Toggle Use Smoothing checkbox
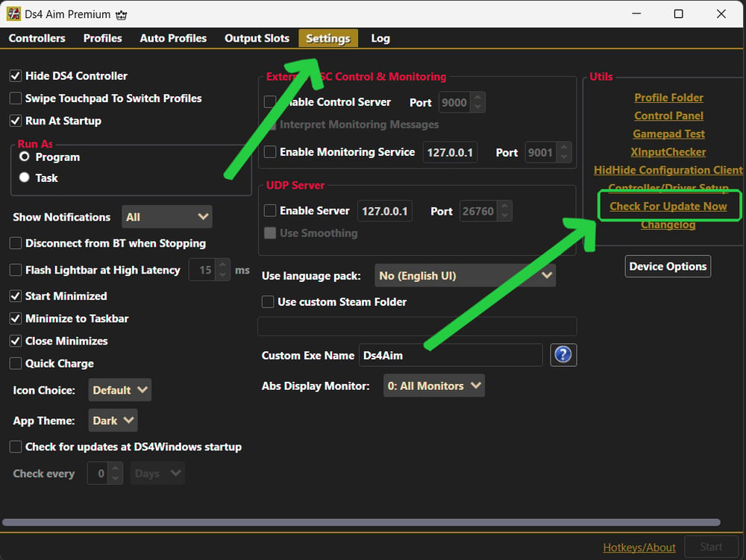 270,233
